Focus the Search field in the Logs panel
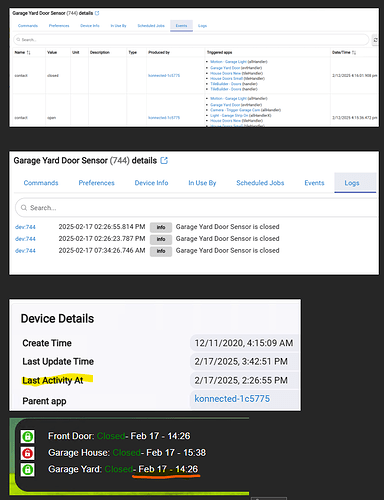Viewport: 384px width, 500px height. [197, 208]
